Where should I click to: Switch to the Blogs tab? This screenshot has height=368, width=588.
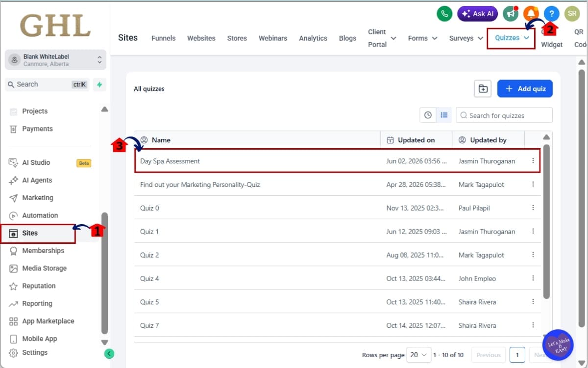(x=347, y=38)
